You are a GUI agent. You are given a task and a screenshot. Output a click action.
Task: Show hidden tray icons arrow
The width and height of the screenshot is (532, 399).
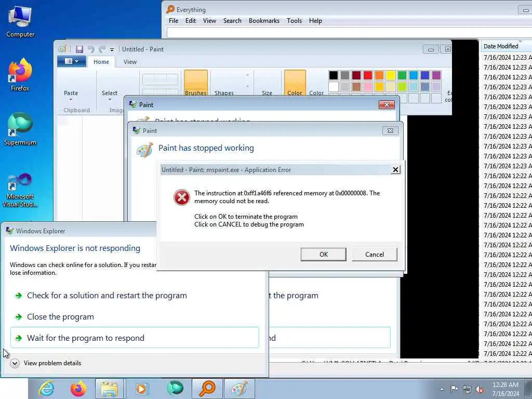[x=442, y=389]
